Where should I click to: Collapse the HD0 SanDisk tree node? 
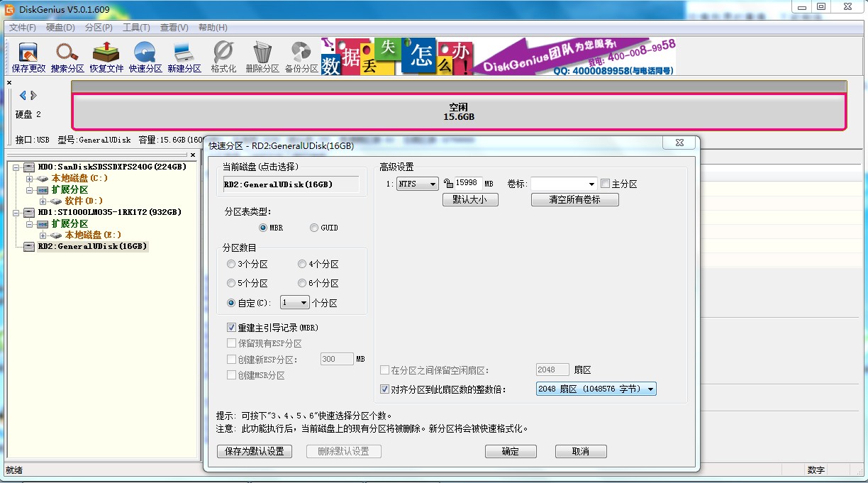[16, 167]
